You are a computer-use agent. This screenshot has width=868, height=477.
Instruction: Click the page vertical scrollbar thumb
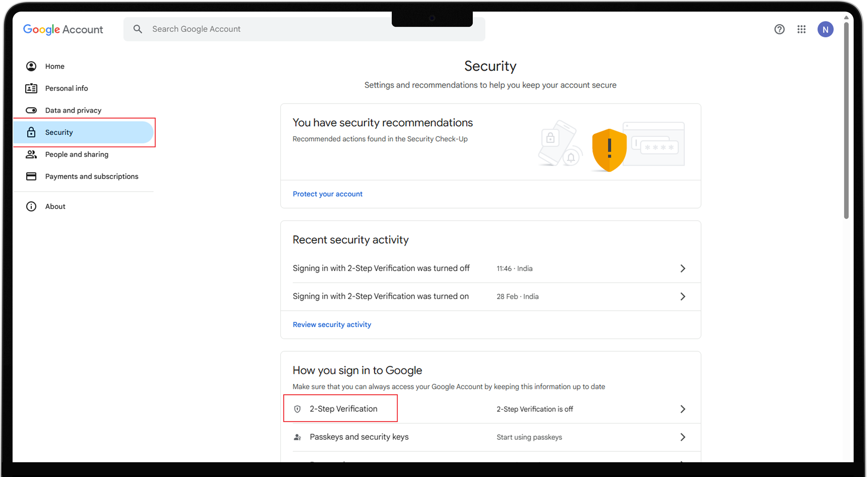[846, 120]
